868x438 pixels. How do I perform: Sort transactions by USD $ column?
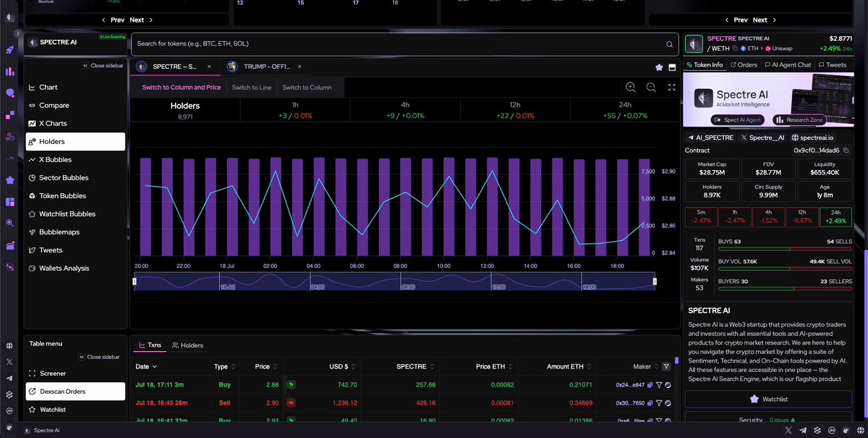(342, 366)
